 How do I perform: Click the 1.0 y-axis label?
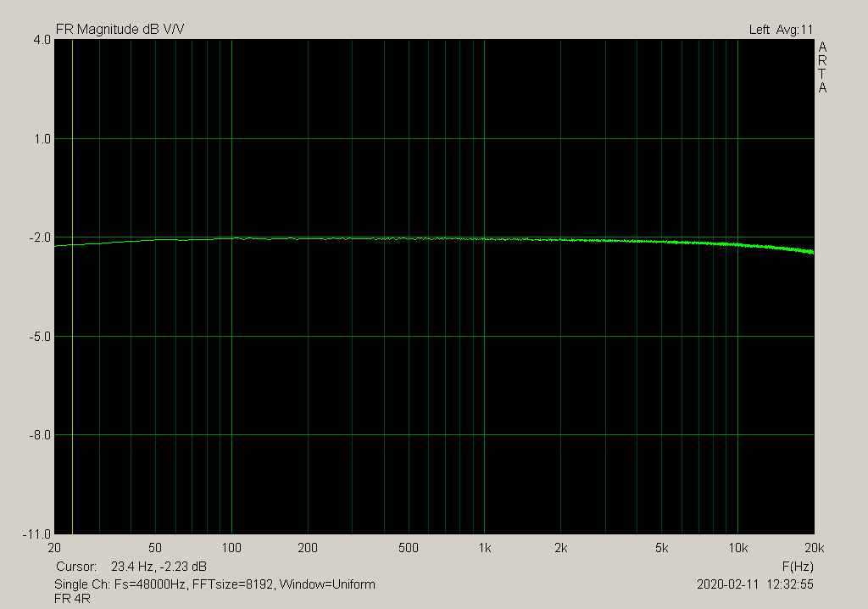point(42,139)
